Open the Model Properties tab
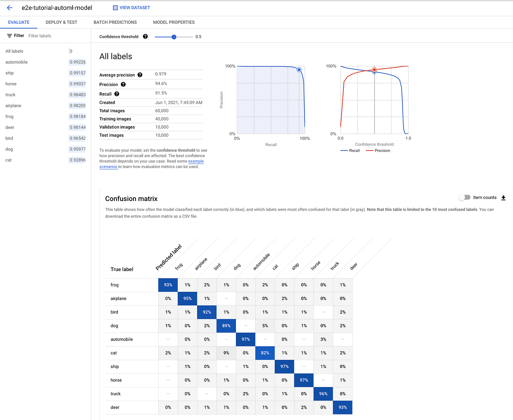This screenshot has width=513, height=420. [x=174, y=22]
